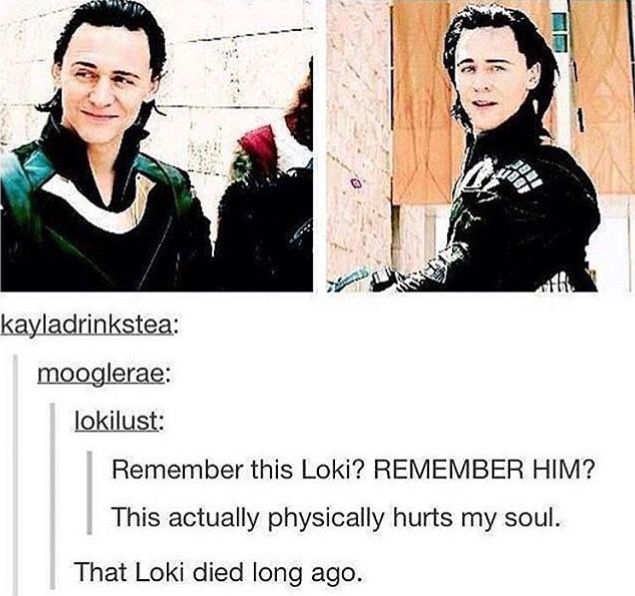Open the kayladrinkstea blog link
635x596 pixels.
(x=88, y=326)
